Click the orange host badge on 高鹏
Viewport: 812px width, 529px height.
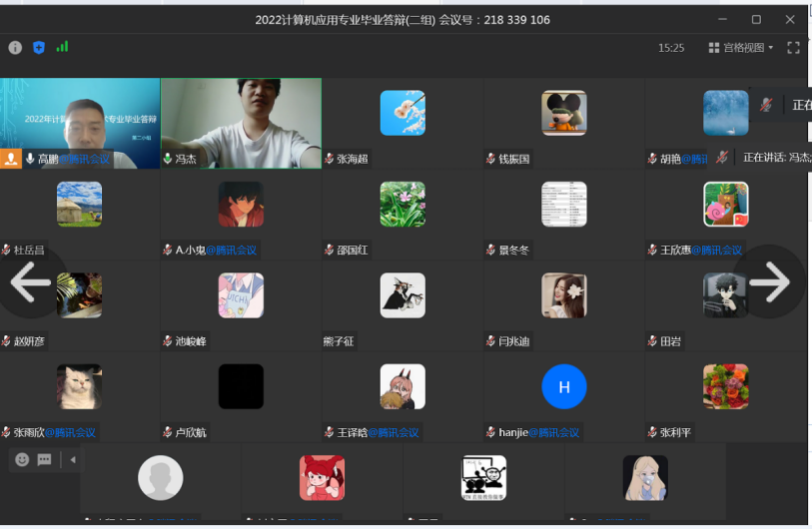(x=11, y=159)
